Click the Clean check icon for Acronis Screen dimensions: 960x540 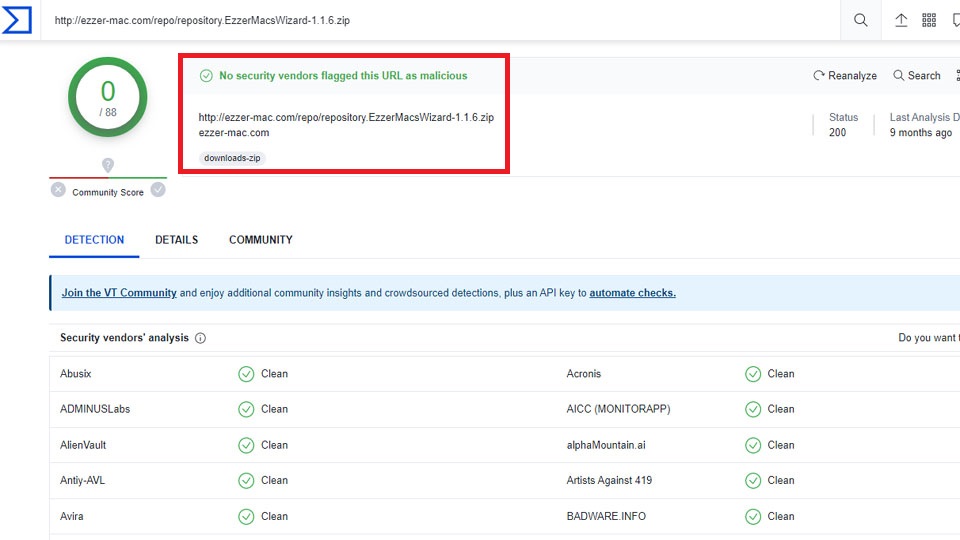coord(753,374)
